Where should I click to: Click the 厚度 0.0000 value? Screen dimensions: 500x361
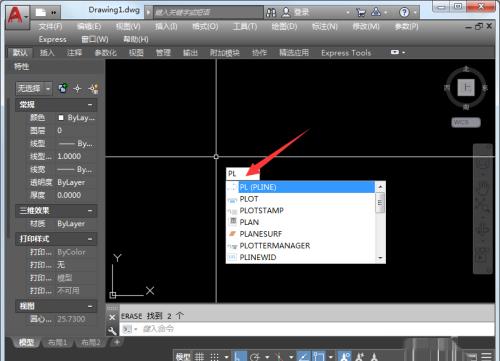click(77, 195)
